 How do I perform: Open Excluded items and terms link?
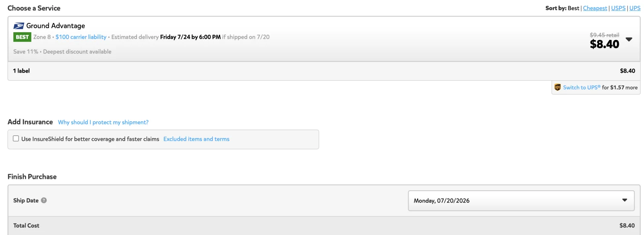click(x=196, y=139)
